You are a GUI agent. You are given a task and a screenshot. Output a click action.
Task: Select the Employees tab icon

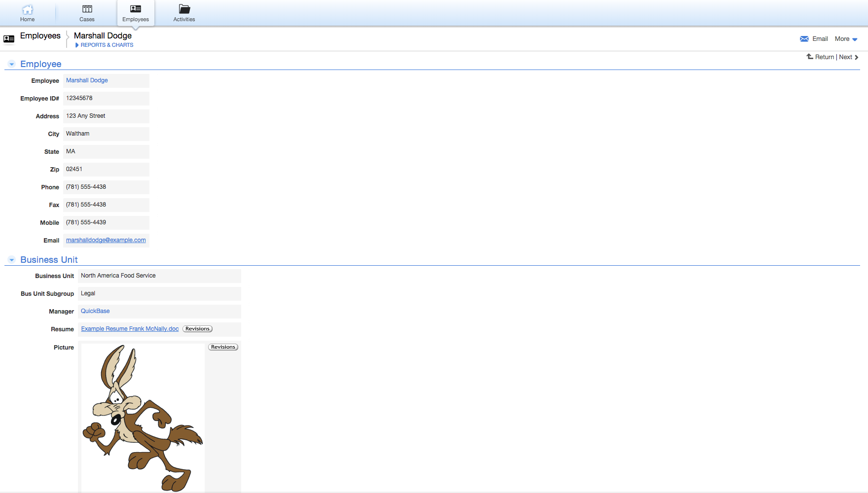136,9
